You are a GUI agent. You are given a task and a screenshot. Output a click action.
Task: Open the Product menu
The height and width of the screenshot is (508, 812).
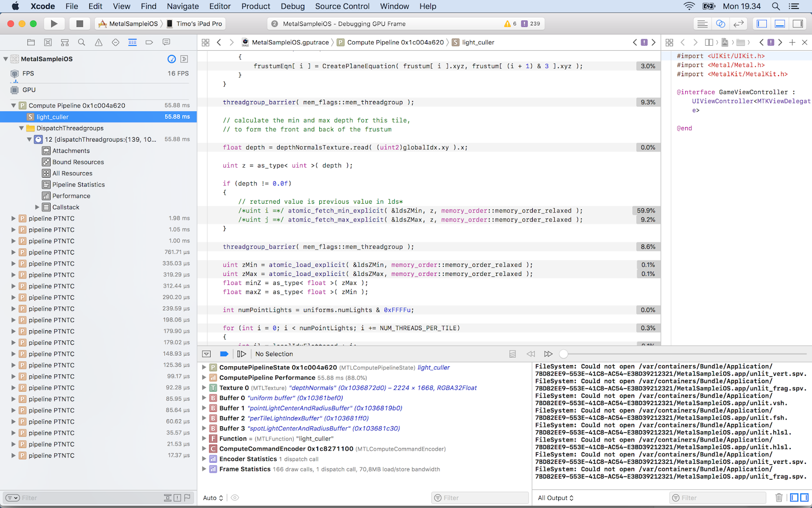(256, 6)
